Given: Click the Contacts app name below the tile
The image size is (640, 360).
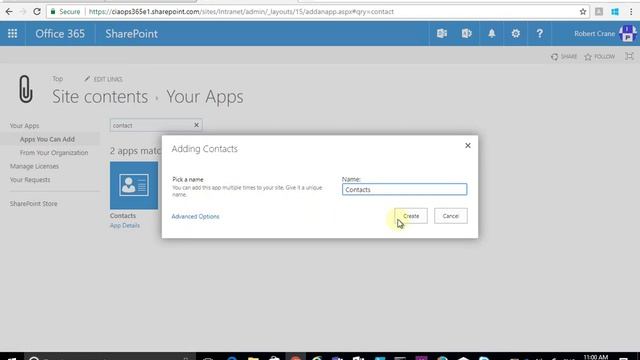Looking at the screenshot, I should 123,216.
